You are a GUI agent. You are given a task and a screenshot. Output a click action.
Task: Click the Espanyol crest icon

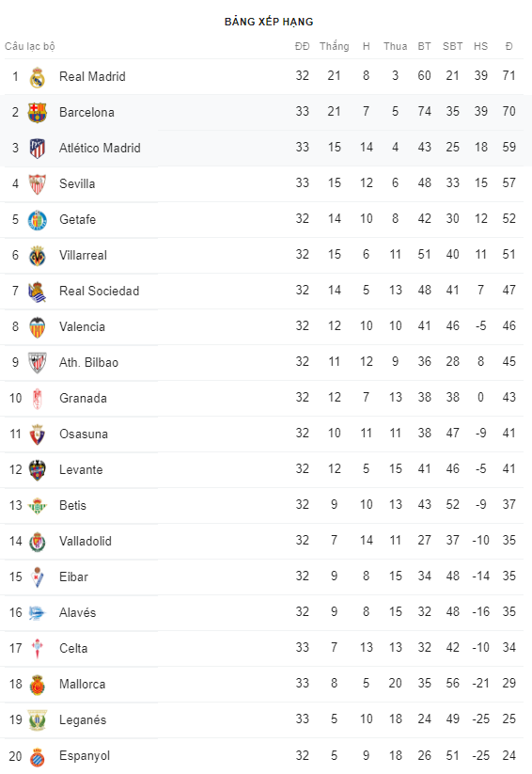point(37,757)
